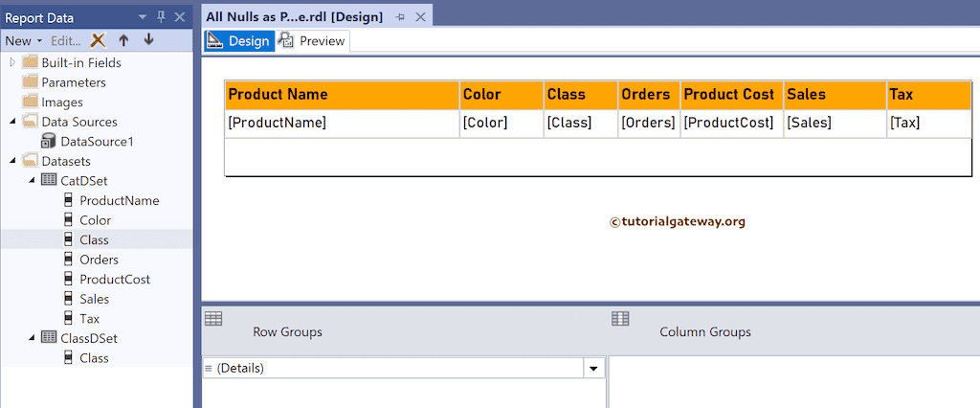Open the New dropdown in Report Data

[x=24, y=40]
